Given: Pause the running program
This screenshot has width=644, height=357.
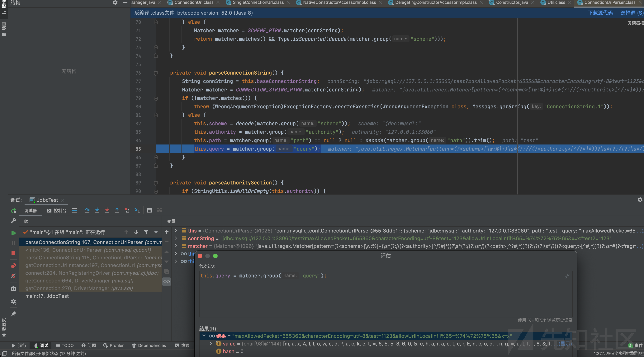Looking at the screenshot, I should pyautogui.click(x=13, y=243).
